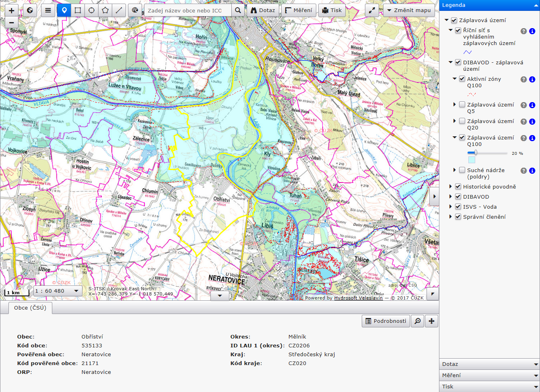Viewport: 540px width, 392px height.
Task: Click the map corner overview arrow
Action: pos(433,294)
